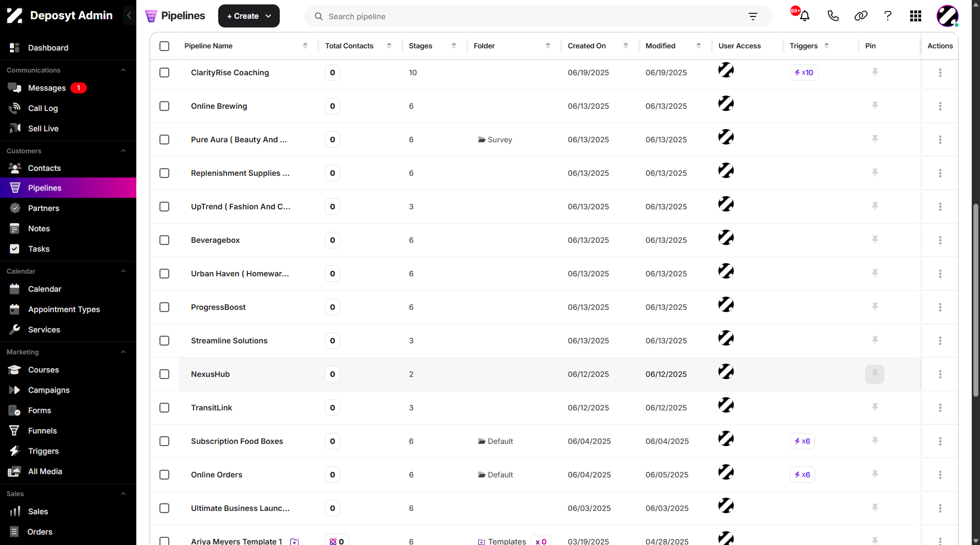
Task: Check the Pure Aura row checkbox
Action: coord(164,140)
